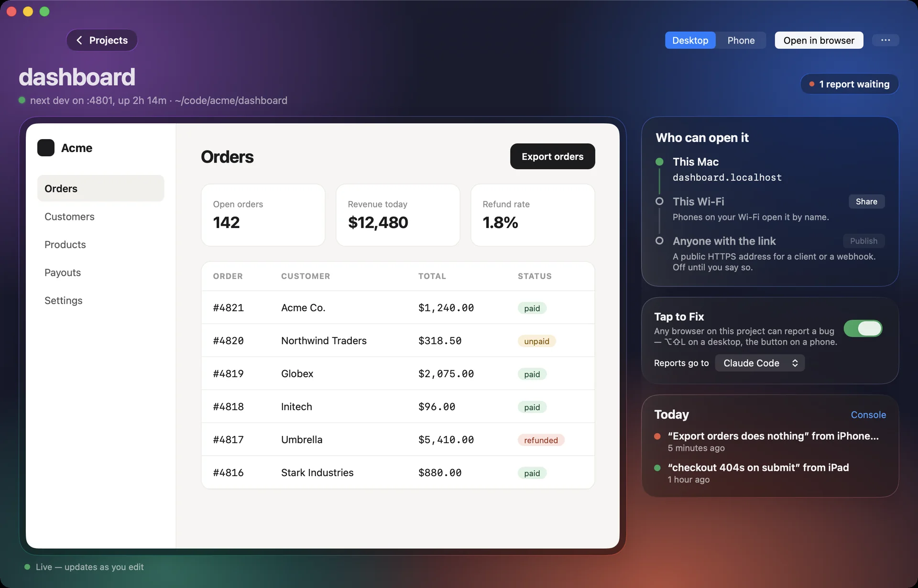Click the Stark Industries row name

coord(317,473)
